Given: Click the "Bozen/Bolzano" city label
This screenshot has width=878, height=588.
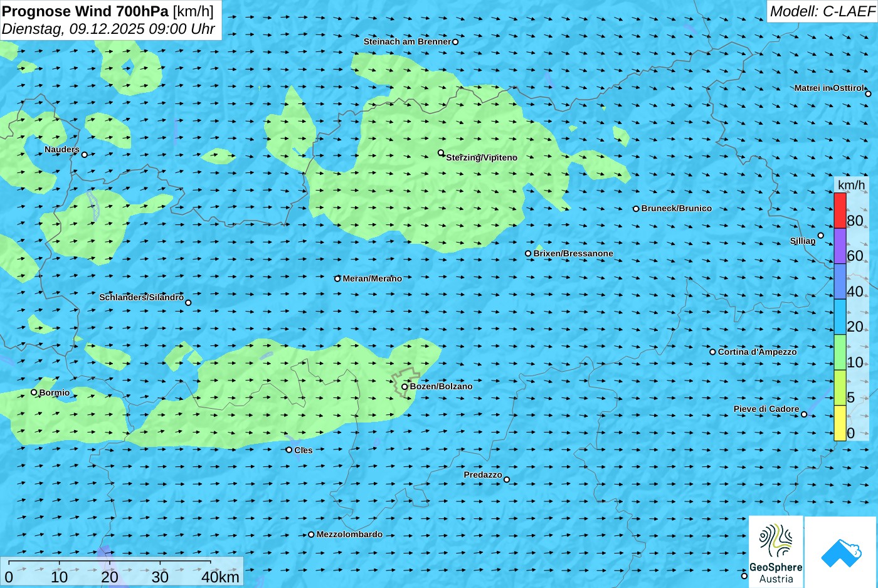Looking at the screenshot, I should click(x=442, y=387).
